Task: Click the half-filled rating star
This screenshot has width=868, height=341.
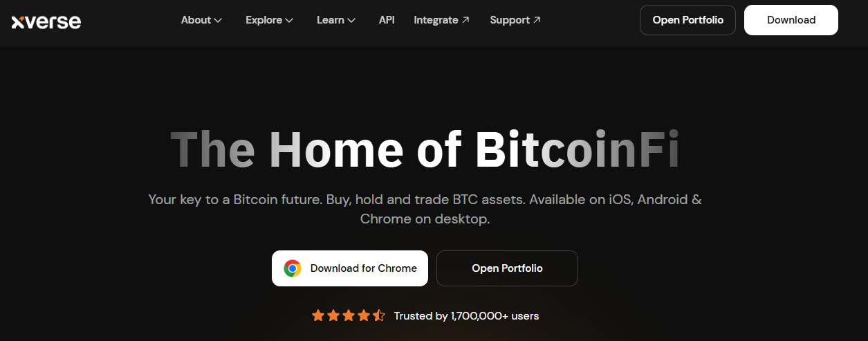Action: (379, 316)
